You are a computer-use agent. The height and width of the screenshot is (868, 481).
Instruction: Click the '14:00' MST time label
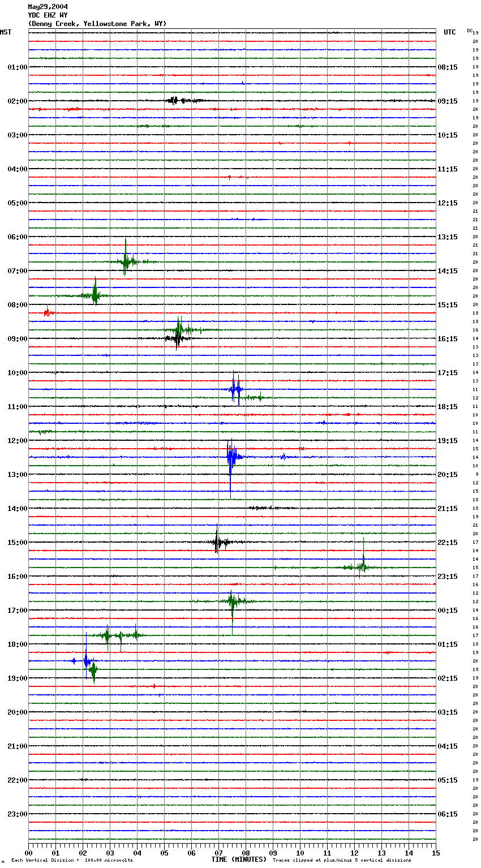[18, 509]
